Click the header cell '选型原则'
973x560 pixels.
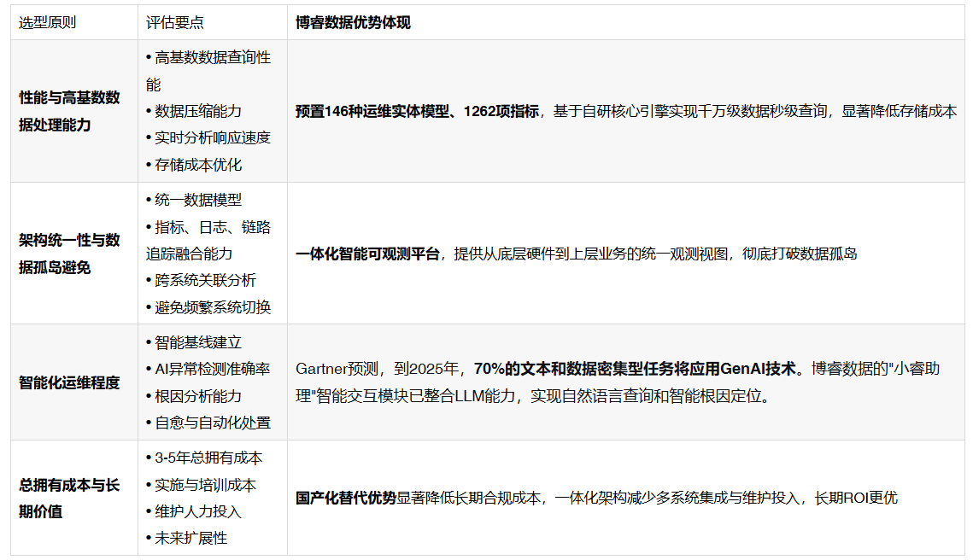tap(47, 23)
